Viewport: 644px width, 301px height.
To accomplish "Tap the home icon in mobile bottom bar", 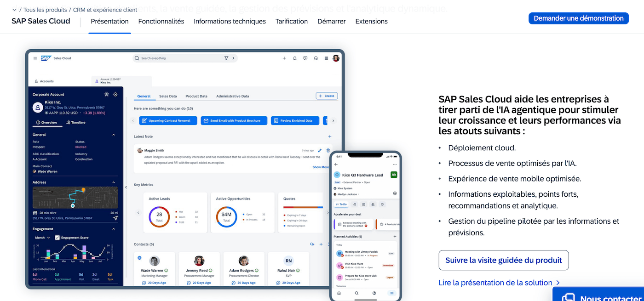I will (339, 293).
